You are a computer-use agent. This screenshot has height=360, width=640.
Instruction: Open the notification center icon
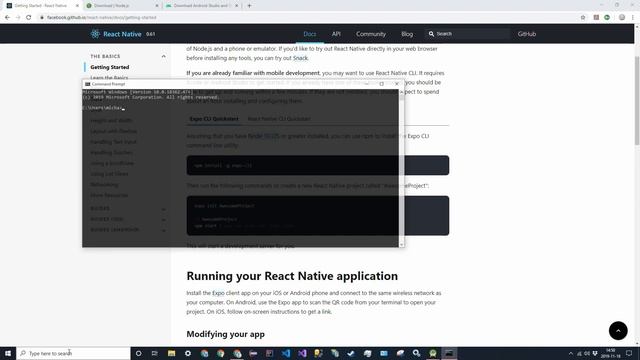(x=629, y=353)
